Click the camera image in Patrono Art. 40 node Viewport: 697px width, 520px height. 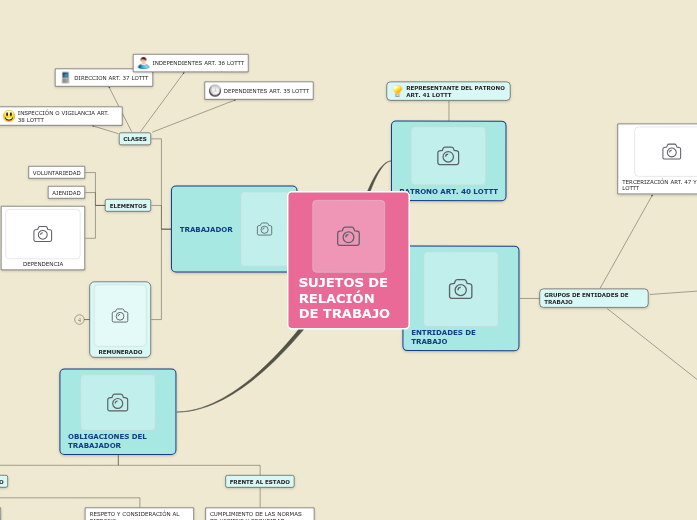[x=448, y=156]
